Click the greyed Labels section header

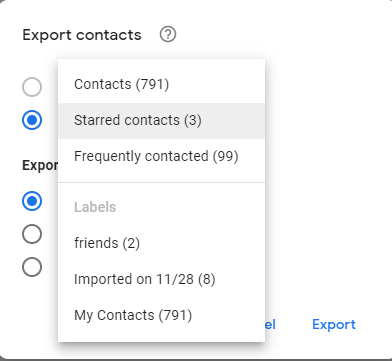95,207
